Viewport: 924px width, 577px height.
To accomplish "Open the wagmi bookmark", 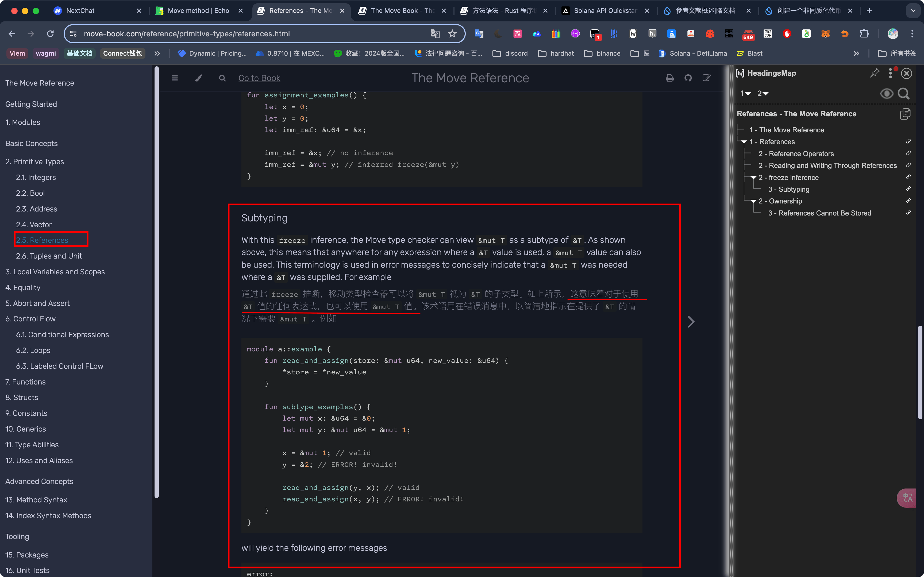I will (46, 53).
